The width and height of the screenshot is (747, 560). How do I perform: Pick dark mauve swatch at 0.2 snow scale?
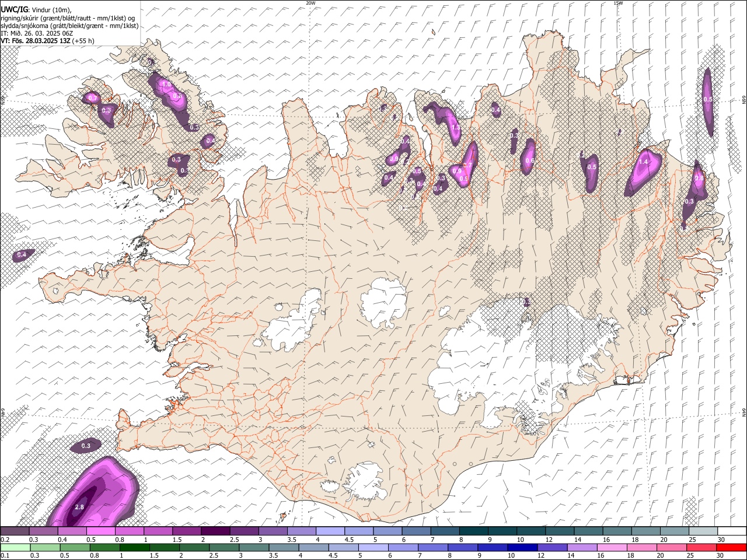click(x=15, y=531)
